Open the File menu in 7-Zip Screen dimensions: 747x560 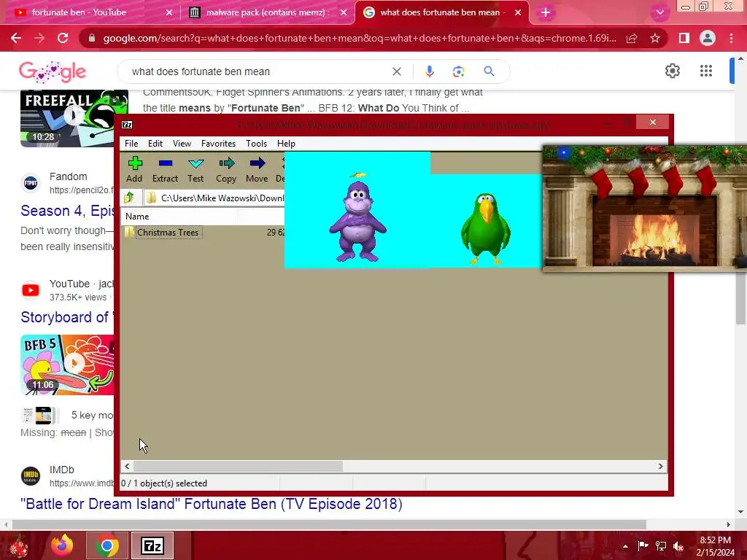(x=131, y=144)
